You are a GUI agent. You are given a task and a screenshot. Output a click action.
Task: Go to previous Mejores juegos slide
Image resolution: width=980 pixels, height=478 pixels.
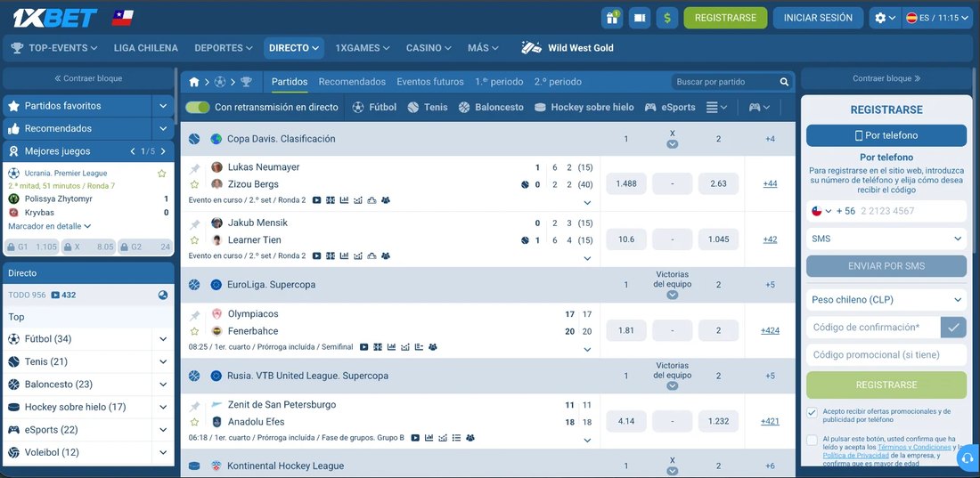coord(133,151)
